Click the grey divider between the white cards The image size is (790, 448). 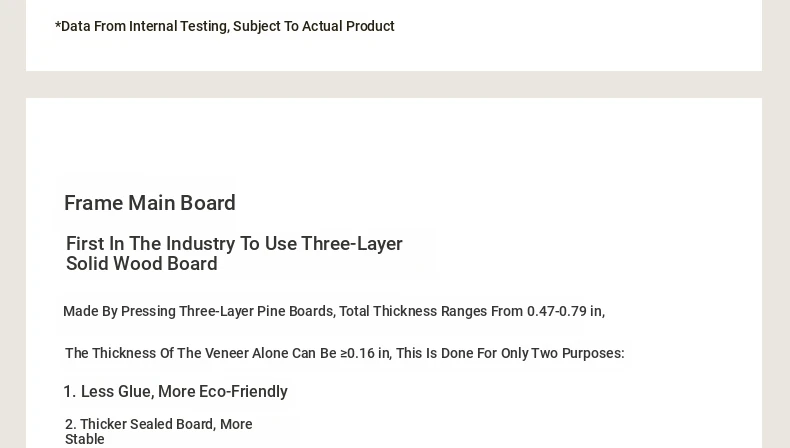click(394, 85)
